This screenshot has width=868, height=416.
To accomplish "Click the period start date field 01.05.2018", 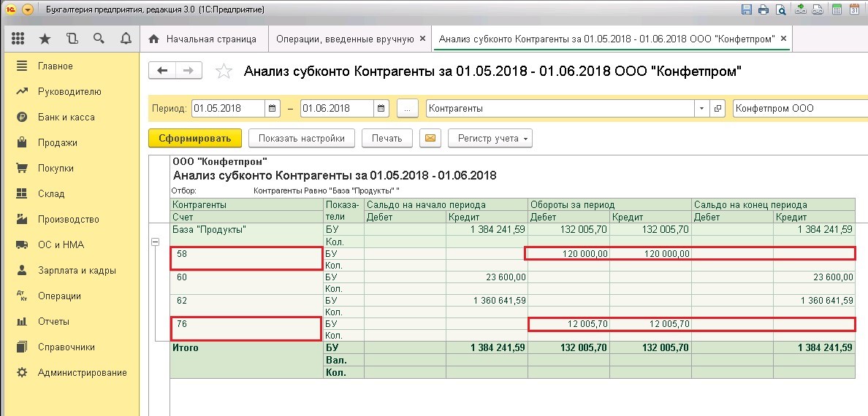I will [228, 109].
